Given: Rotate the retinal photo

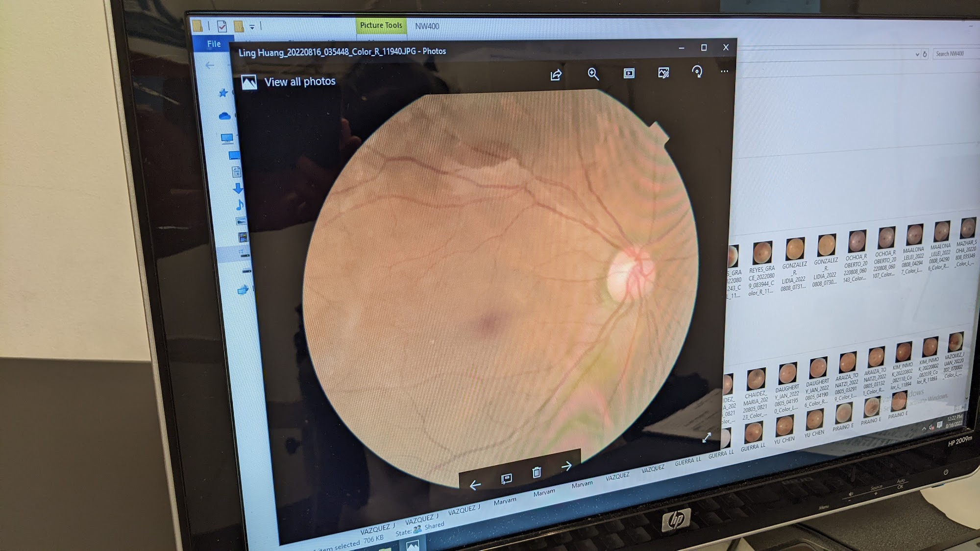Looking at the screenshot, I should [x=697, y=72].
